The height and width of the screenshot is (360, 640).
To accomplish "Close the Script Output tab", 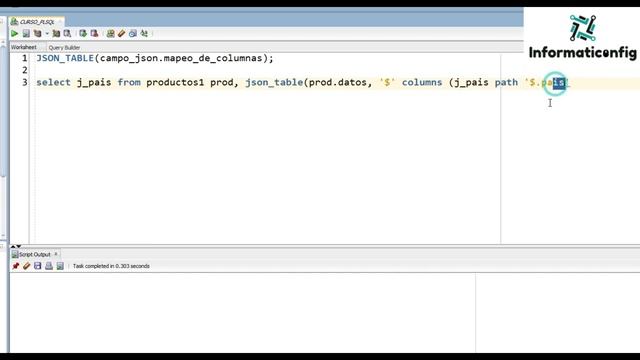I will [56, 254].
